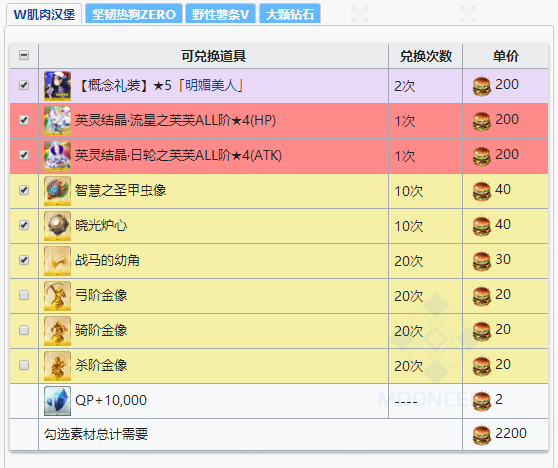
Task: Open the 战马的幼角 item icon
Action: pyautogui.click(x=57, y=261)
